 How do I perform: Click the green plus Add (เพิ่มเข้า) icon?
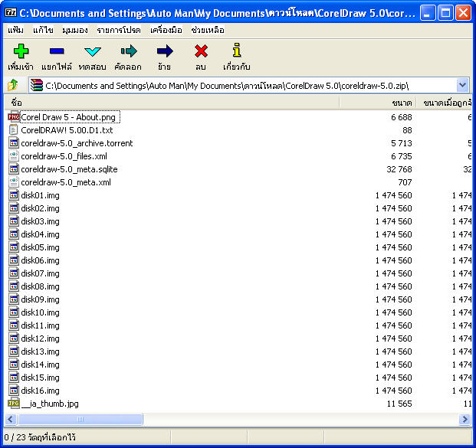(21, 51)
